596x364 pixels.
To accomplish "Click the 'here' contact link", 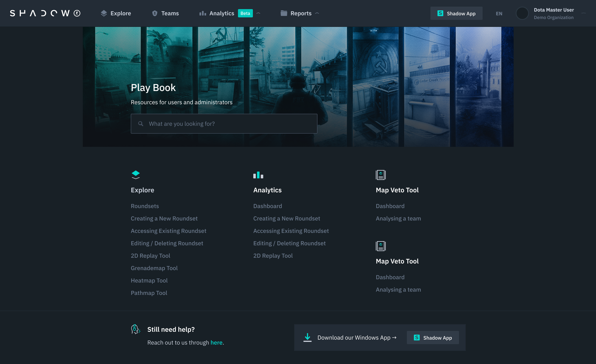I will click(x=216, y=342).
